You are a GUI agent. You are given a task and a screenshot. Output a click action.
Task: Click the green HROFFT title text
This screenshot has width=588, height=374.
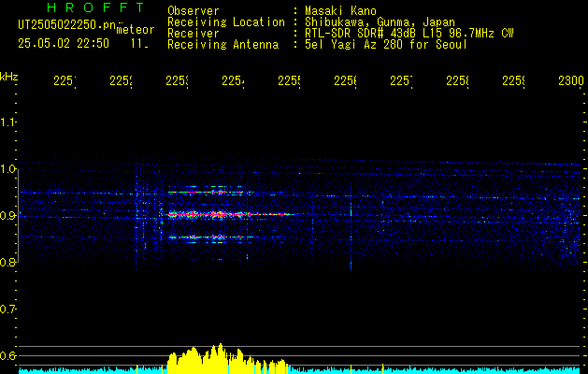(96, 7)
